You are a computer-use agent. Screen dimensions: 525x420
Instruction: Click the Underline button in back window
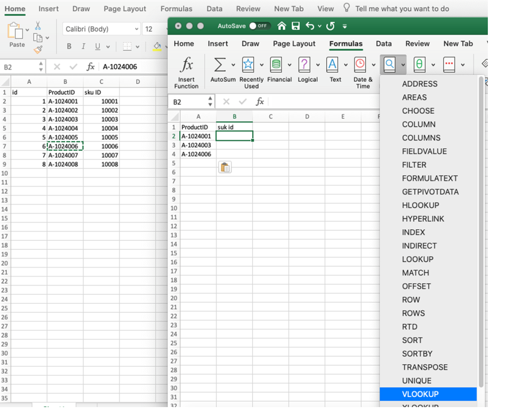click(98, 46)
